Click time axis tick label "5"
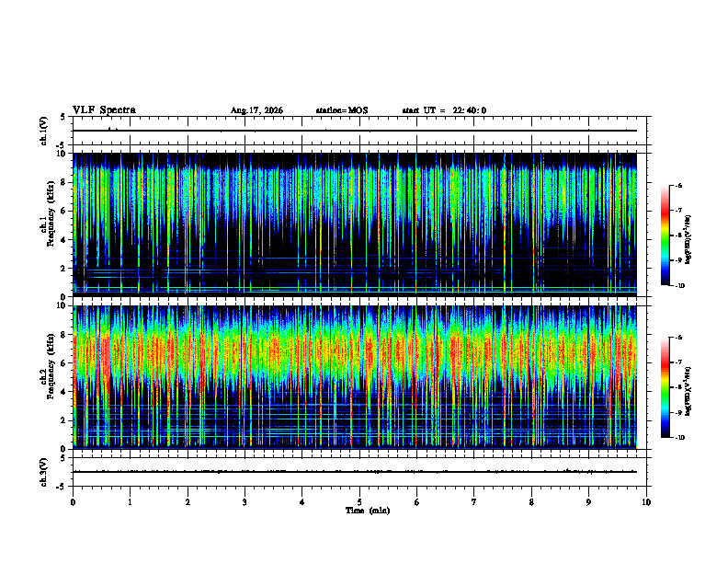 [x=359, y=502]
